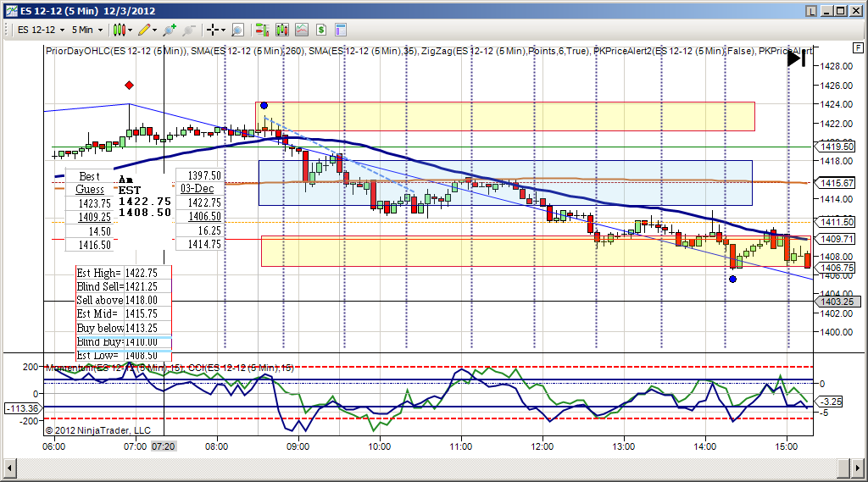Viewport: 868px width, 482px height.
Task: Click the zoom out magnifier with minus
Action: point(189,30)
